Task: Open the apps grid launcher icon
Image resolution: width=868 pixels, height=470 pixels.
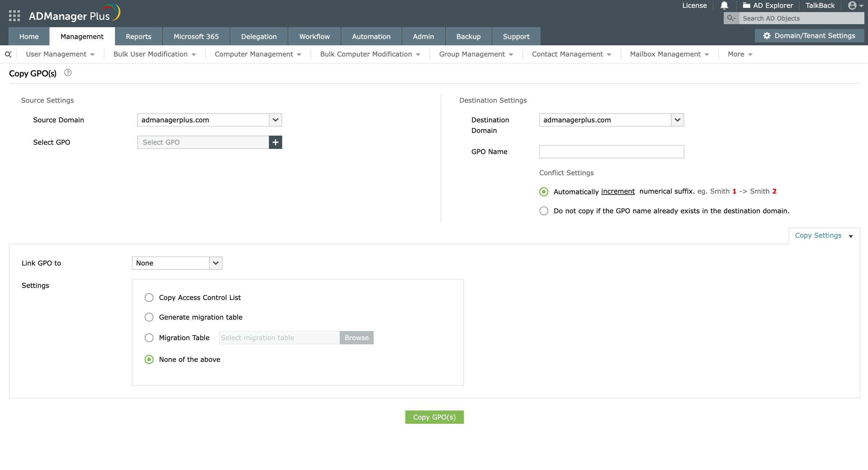Action: (x=14, y=15)
